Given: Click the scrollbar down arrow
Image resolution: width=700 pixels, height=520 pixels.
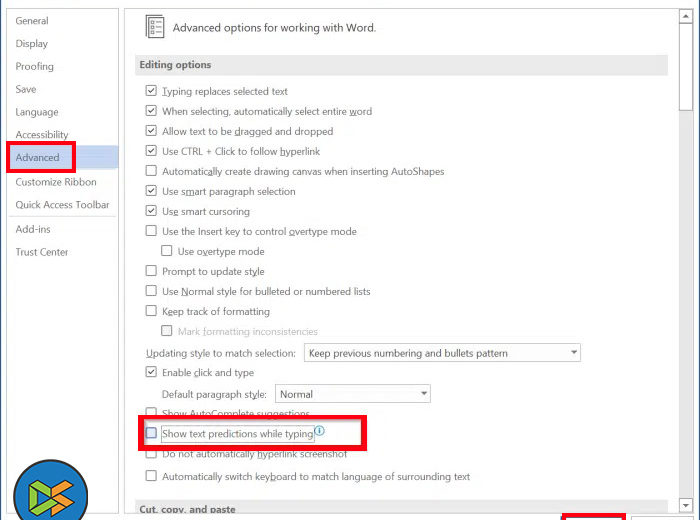Looking at the screenshot, I should 686,507.
